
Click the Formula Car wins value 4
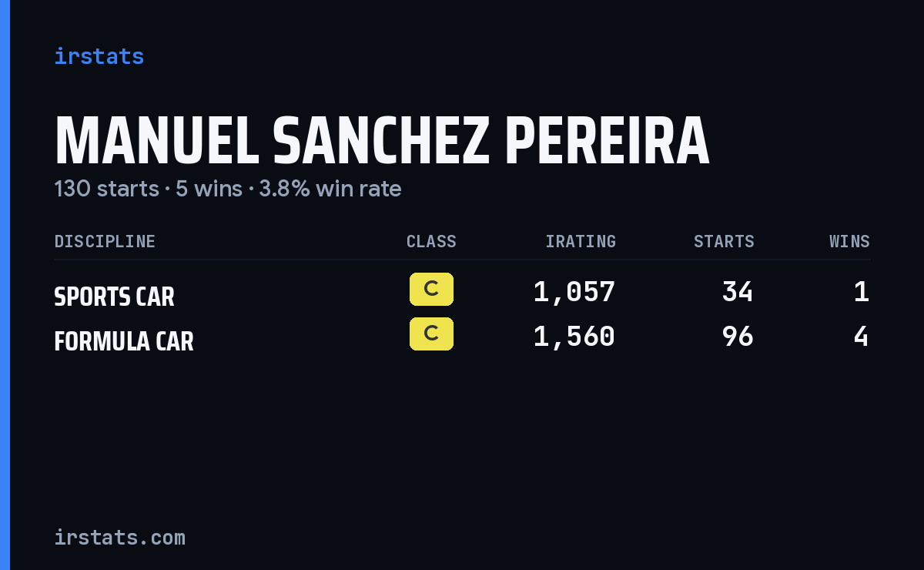point(862,337)
